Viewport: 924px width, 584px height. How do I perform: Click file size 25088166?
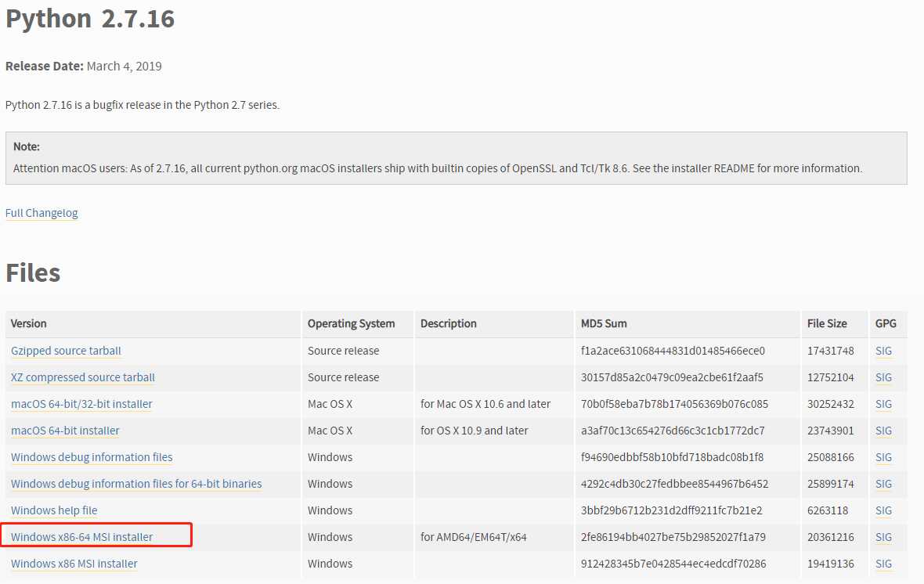[x=830, y=456]
